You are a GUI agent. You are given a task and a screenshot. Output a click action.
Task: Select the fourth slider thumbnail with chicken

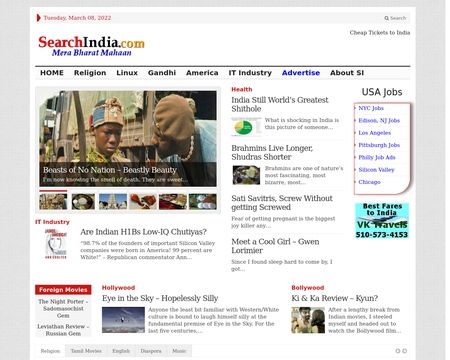[x=143, y=201]
